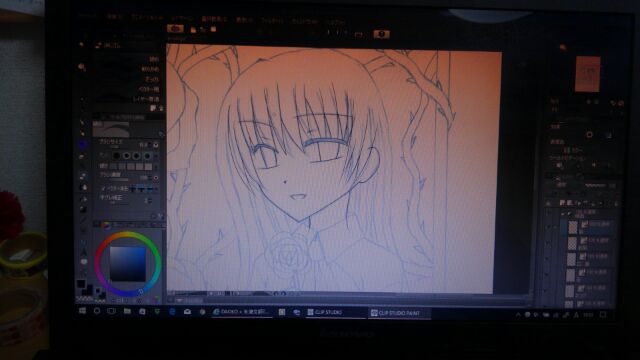
Task: Select the highlighted blue Brush tool icon
Action: coord(82,144)
